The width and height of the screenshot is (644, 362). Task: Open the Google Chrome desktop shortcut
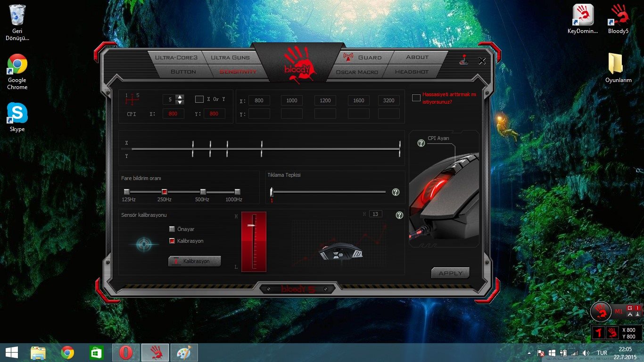coord(17,72)
